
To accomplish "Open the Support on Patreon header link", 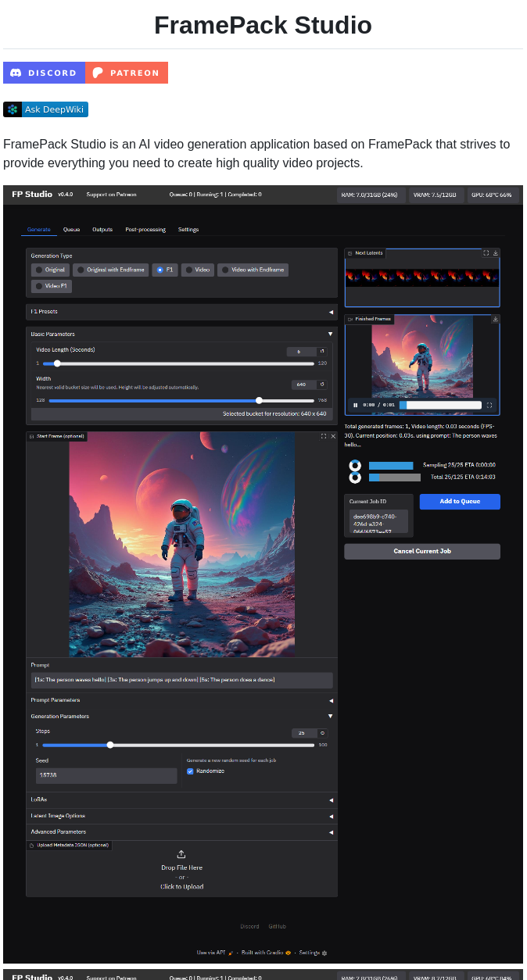I will (111, 195).
